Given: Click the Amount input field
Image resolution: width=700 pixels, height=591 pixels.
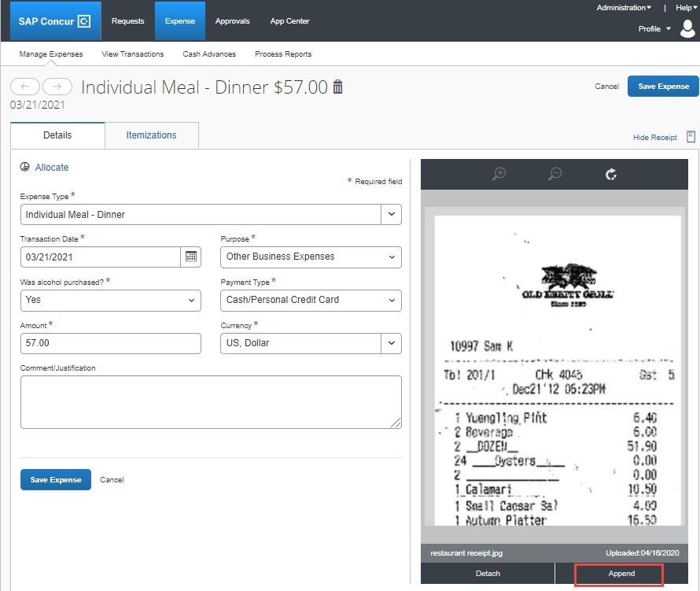Looking at the screenshot, I should [111, 343].
